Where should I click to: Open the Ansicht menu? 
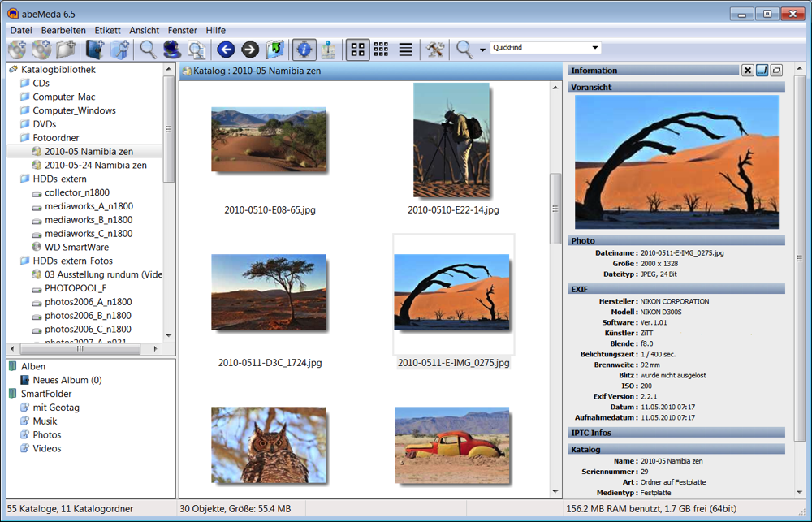tap(145, 30)
